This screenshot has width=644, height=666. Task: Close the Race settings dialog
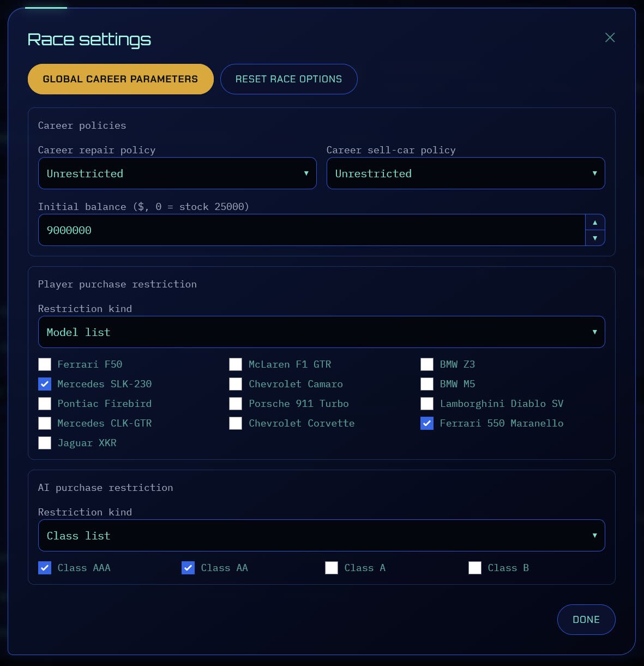point(610,38)
